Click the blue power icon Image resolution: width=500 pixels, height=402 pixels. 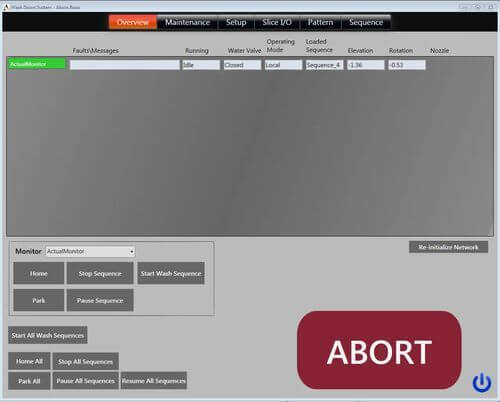coord(482,383)
